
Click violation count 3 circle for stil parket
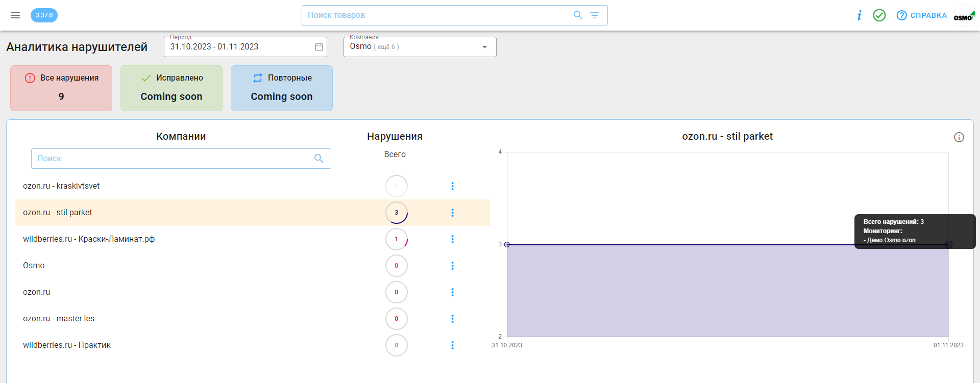pos(397,213)
